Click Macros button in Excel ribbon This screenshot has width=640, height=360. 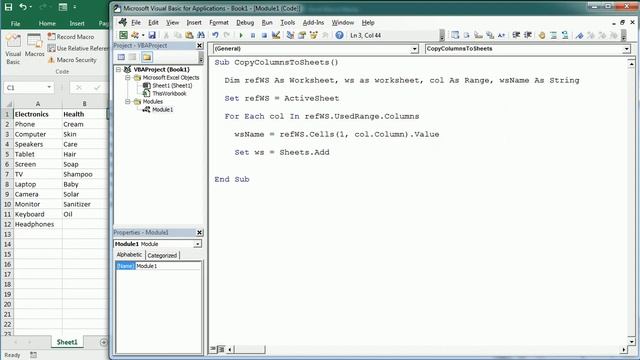pyautogui.click(x=34, y=45)
